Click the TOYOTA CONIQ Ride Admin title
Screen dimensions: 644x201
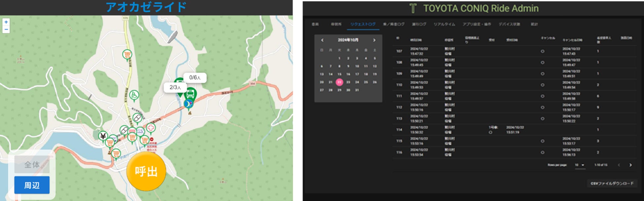point(481,8)
